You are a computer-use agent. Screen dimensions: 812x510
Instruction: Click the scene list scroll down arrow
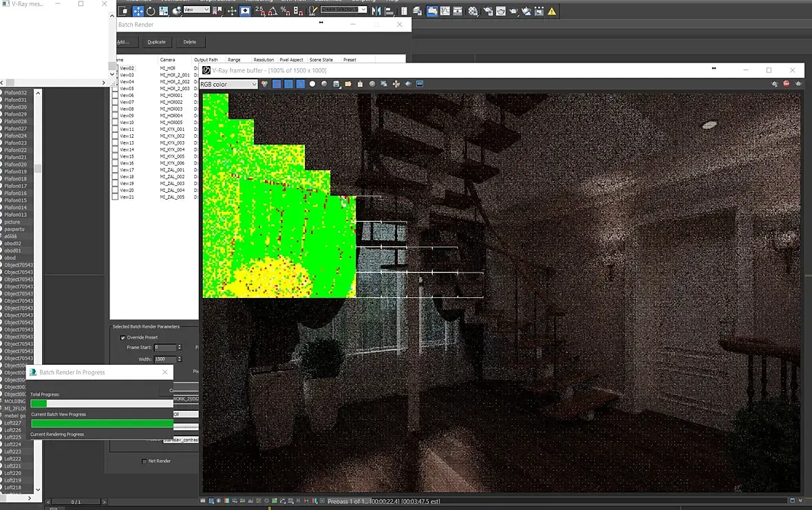(38, 489)
